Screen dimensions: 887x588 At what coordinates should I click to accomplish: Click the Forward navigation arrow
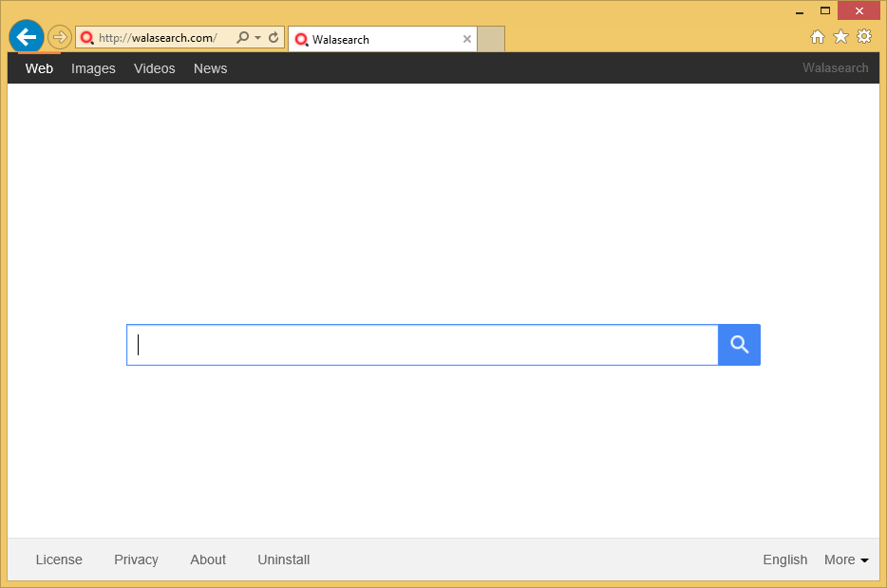[60, 38]
